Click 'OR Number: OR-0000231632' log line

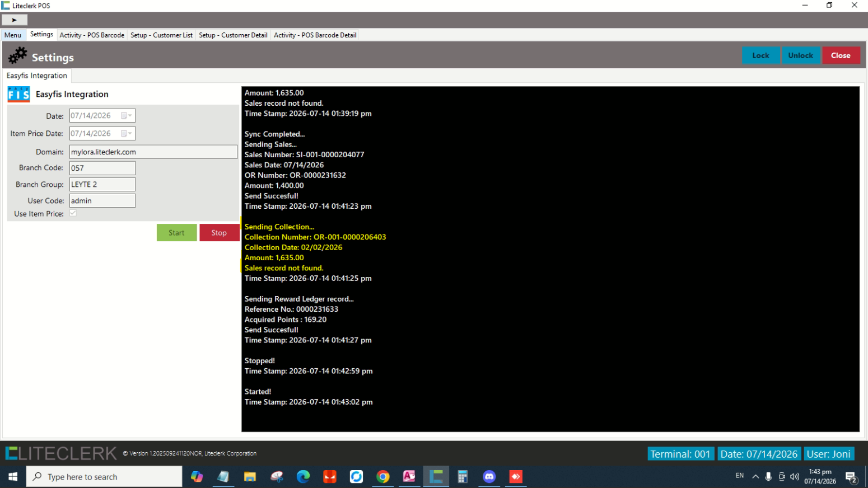(295, 175)
